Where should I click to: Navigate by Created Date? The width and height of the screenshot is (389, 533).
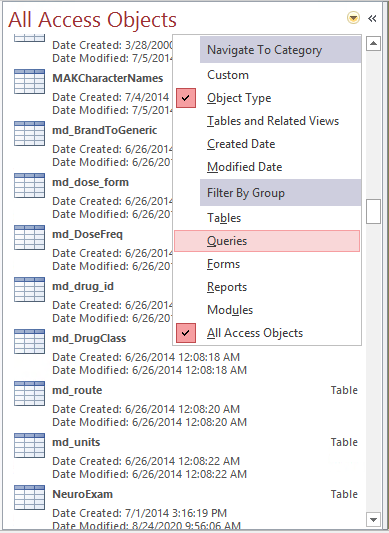pyautogui.click(x=267, y=144)
